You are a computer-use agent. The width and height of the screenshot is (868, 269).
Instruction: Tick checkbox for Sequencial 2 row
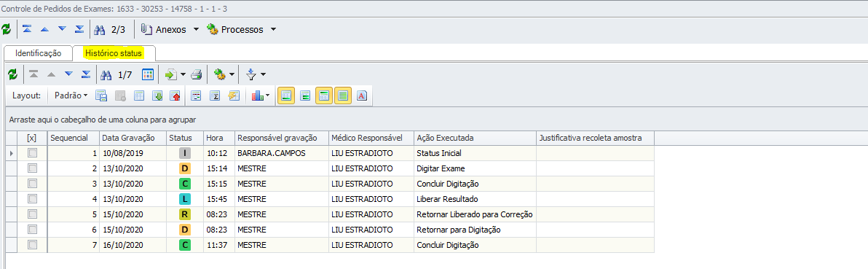click(32, 168)
